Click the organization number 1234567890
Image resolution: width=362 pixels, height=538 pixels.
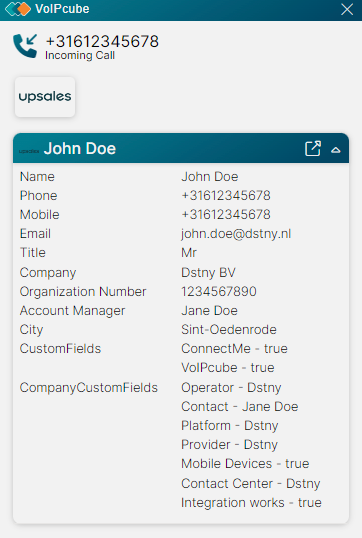pos(219,292)
